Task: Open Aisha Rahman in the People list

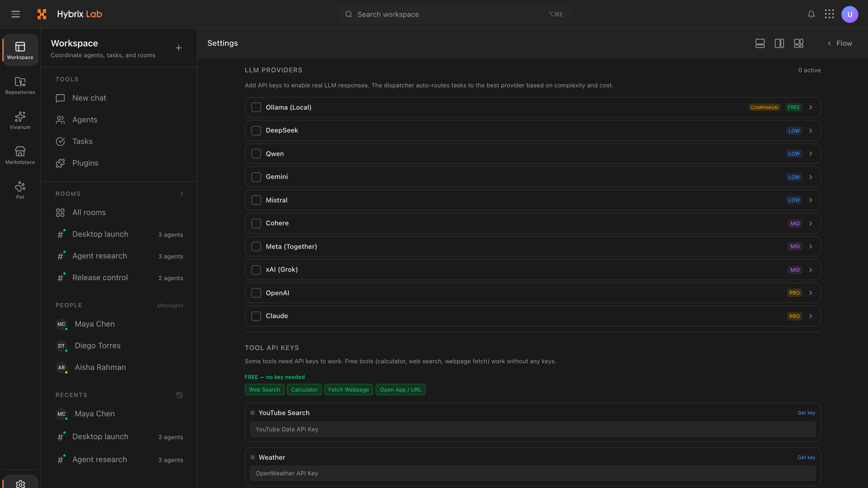Action: coord(119,368)
